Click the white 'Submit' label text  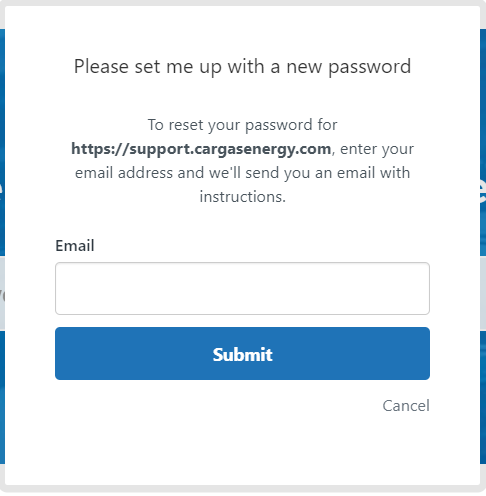click(x=242, y=354)
